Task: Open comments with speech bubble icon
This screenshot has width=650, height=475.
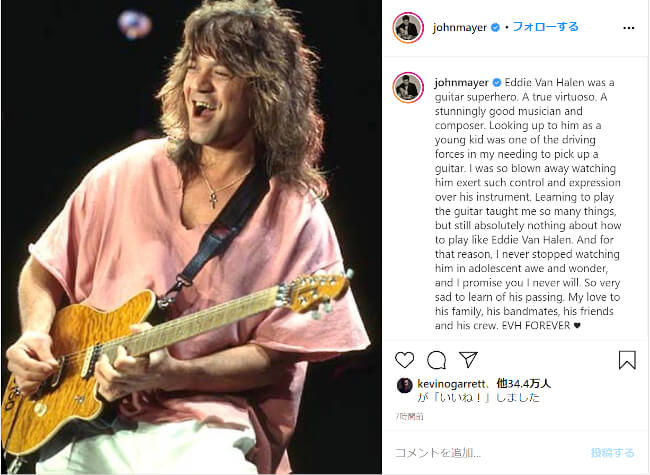Action: (437, 360)
